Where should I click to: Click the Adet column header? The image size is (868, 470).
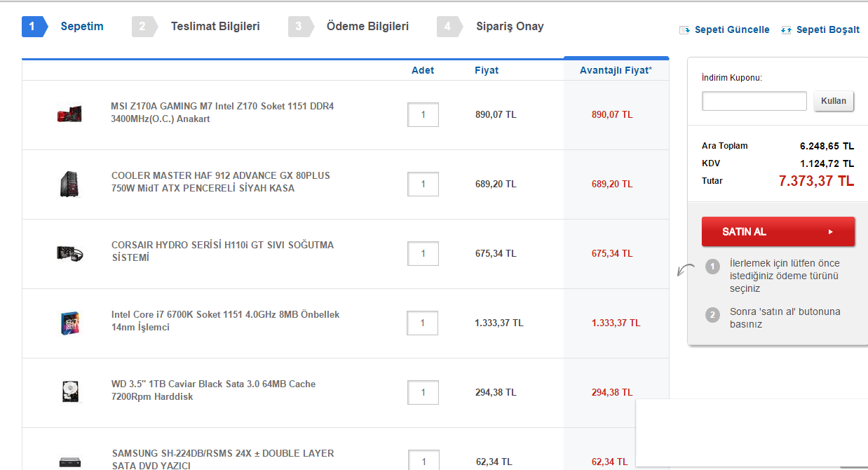coord(423,70)
